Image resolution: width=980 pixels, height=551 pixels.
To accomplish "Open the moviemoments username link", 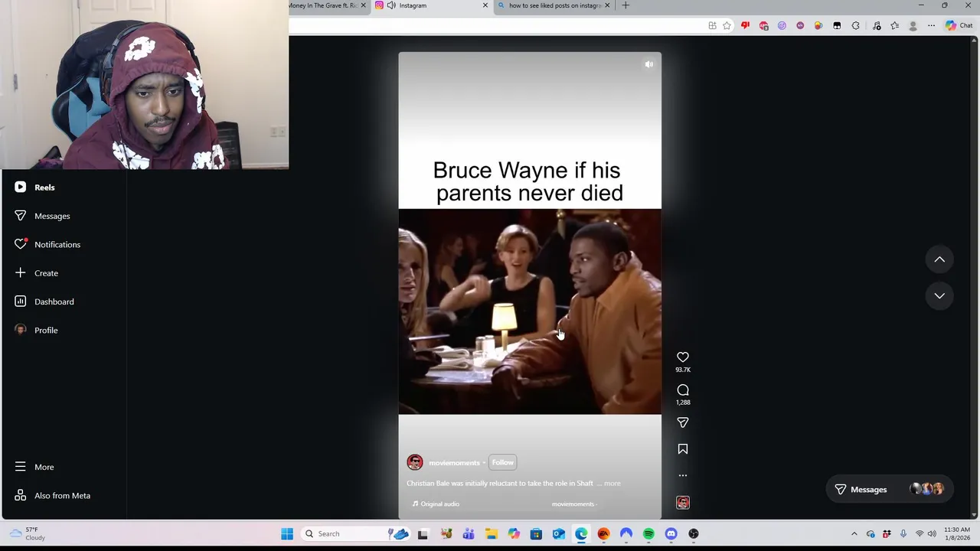I will point(454,463).
